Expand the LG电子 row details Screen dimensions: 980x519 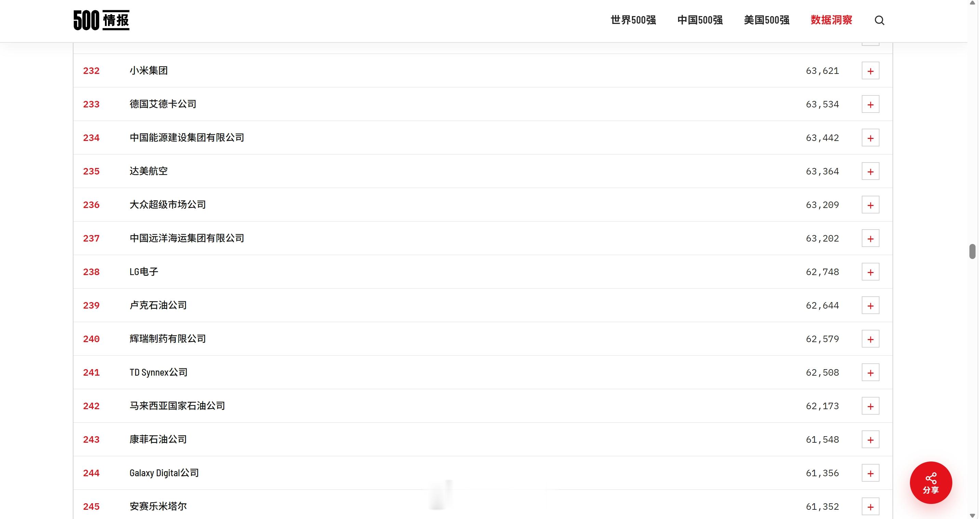(870, 272)
